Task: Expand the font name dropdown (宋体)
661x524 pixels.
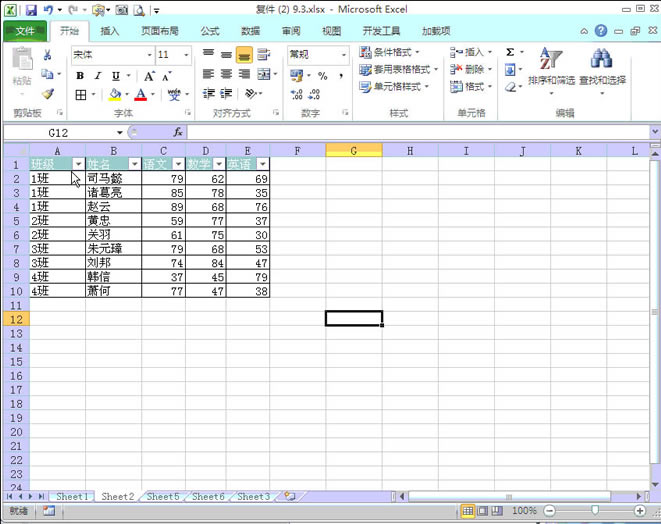Action: coord(145,55)
